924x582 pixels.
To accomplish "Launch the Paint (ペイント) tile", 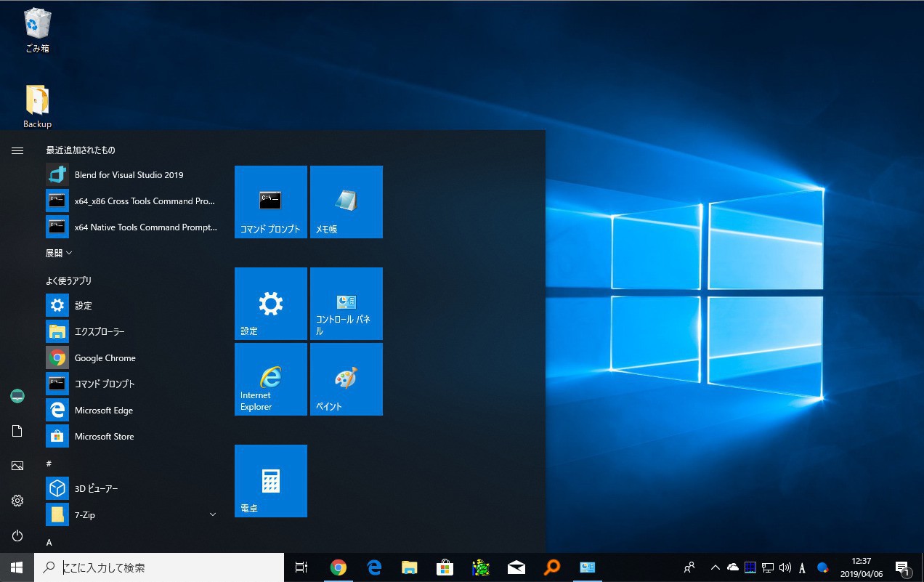I will tap(346, 379).
